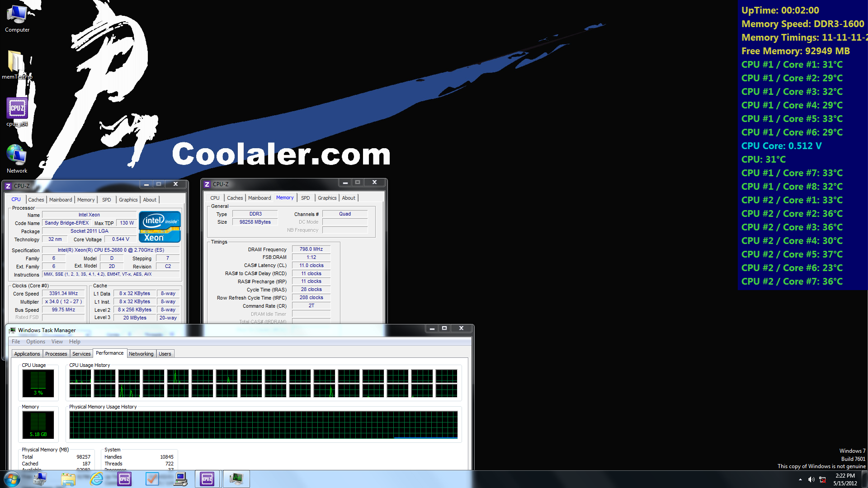Open the View menu in Task Manager
Screen dimensions: 868x488
pyautogui.click(x=57, y=342)
